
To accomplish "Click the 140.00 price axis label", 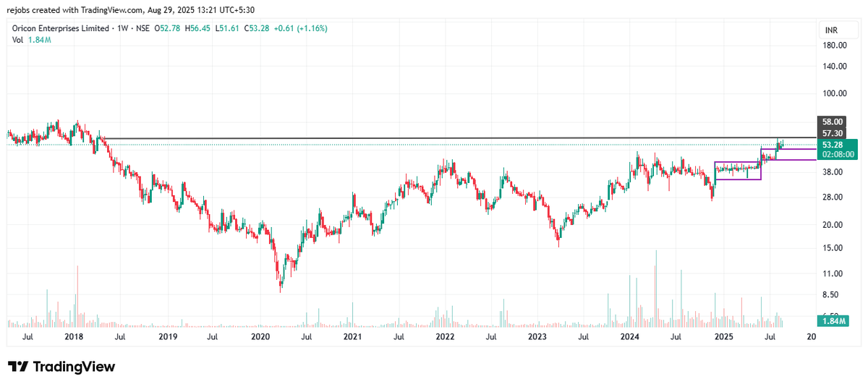I will [x=834, y=67].
